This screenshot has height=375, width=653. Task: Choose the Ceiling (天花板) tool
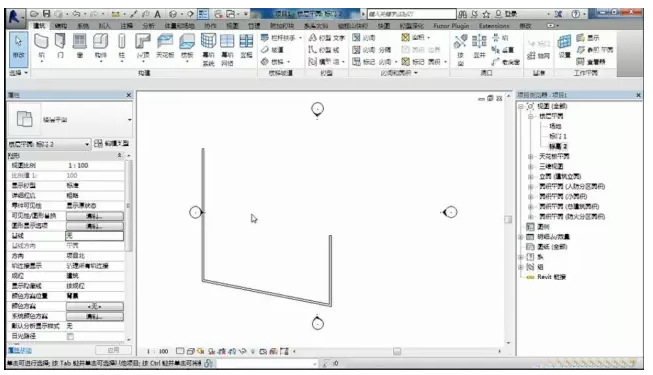point(165,47)
